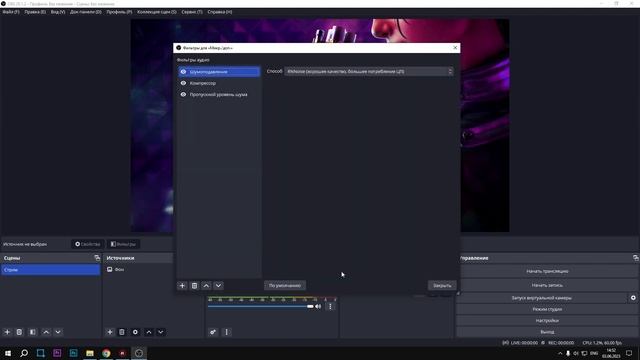Add a new source with plus icon
Viewport: 640px width, 360px height.
tap(110, 332)
